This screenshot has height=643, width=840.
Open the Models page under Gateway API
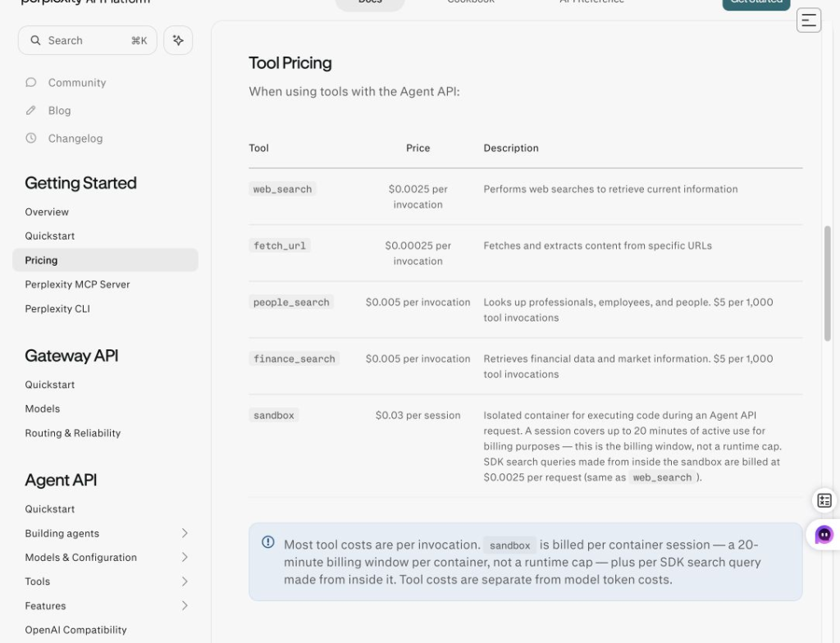43,408
